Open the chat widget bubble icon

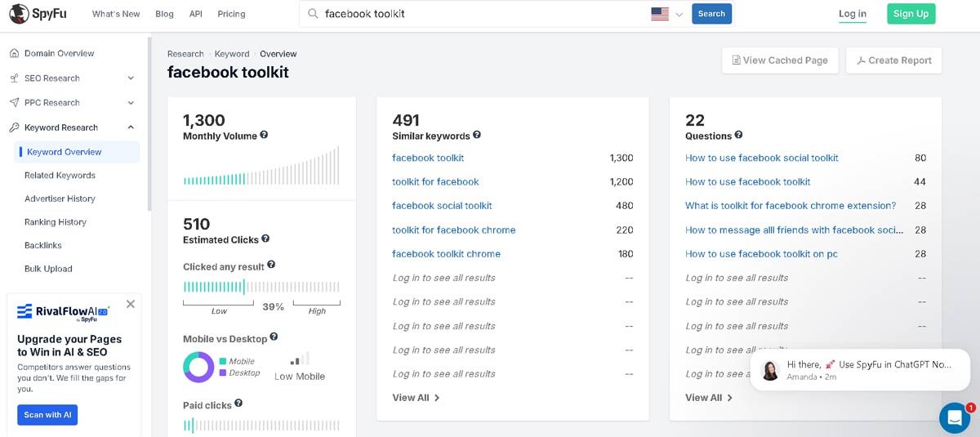click(x=954, y=417)
